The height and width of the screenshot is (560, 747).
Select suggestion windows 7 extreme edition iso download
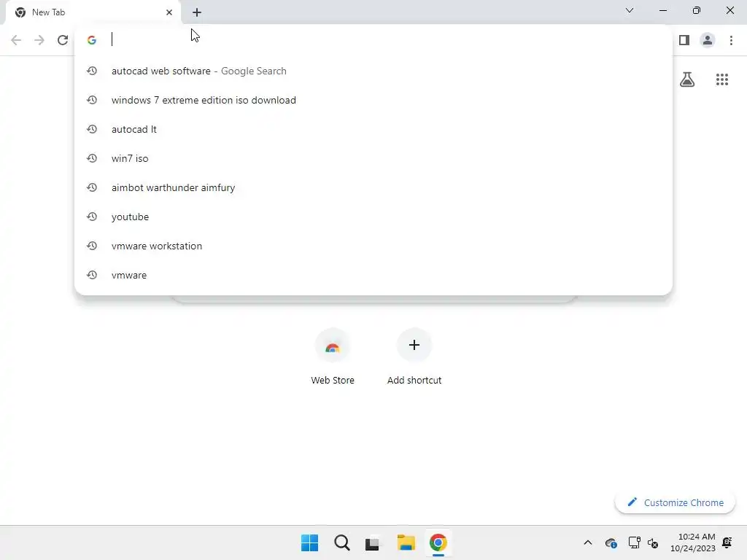[373, 100]
